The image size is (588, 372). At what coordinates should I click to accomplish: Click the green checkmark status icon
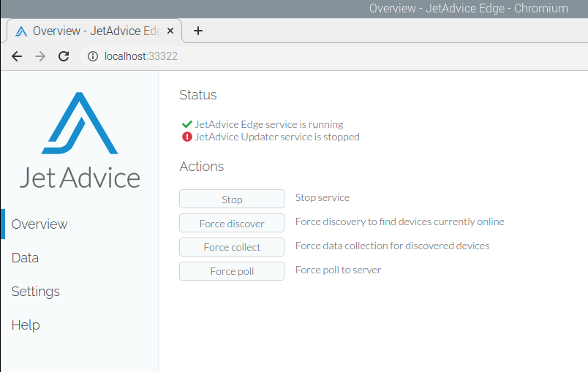tap(186, 124)
